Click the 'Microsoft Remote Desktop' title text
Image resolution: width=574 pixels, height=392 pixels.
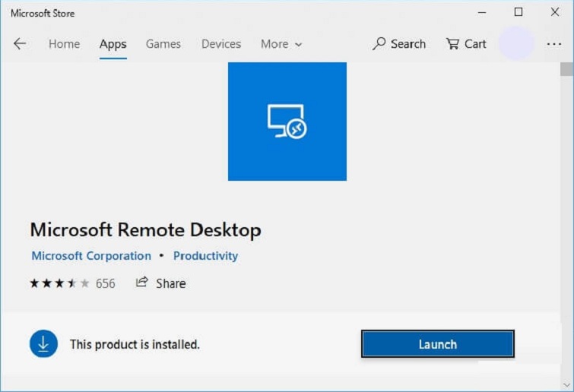tap(146, 230)
